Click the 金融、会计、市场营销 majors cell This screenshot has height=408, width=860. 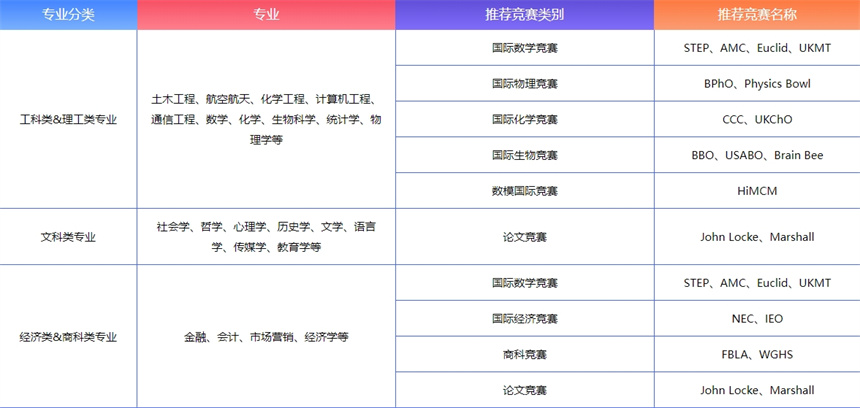click(x=266, y=337)
